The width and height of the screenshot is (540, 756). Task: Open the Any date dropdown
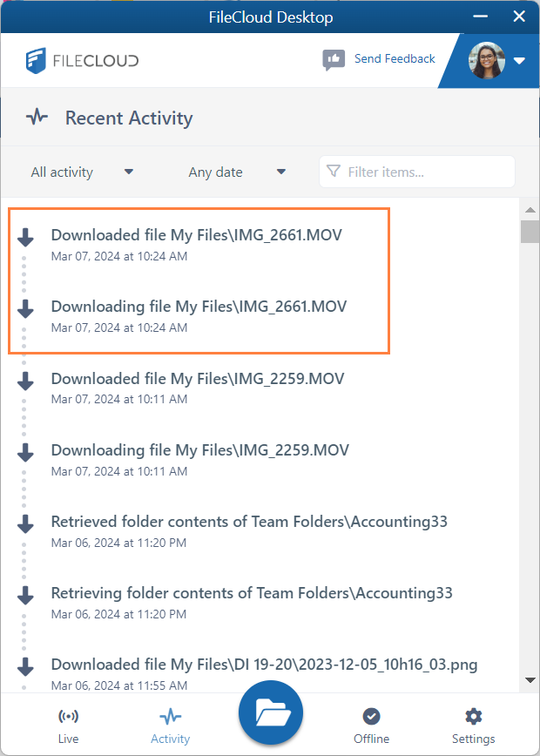click(236, 172)
